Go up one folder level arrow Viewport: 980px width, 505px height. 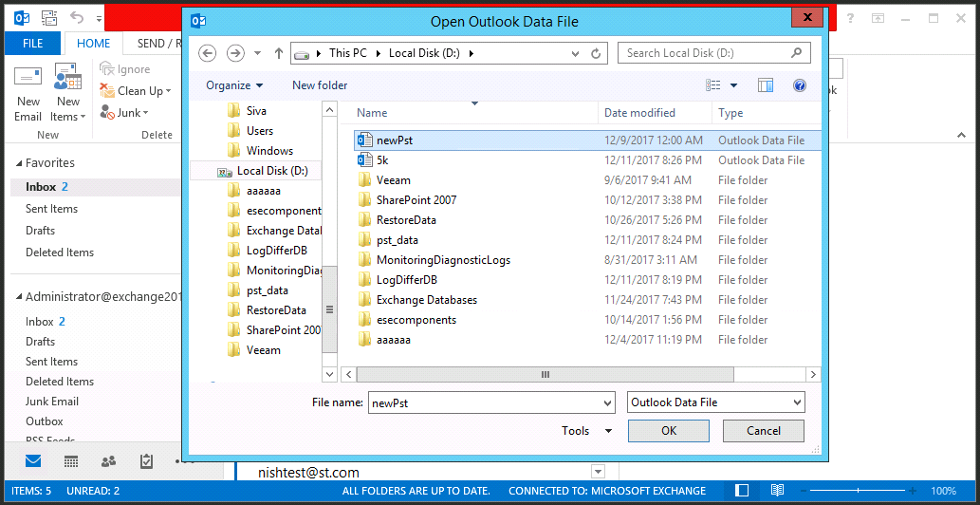(x=279, y=53)
